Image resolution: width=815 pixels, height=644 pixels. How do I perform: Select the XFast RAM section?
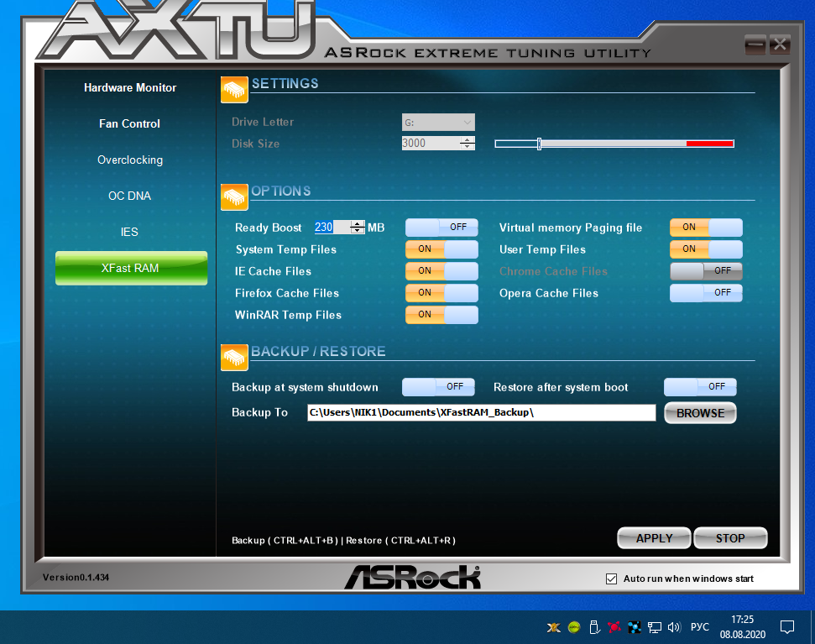pos(131,268)
